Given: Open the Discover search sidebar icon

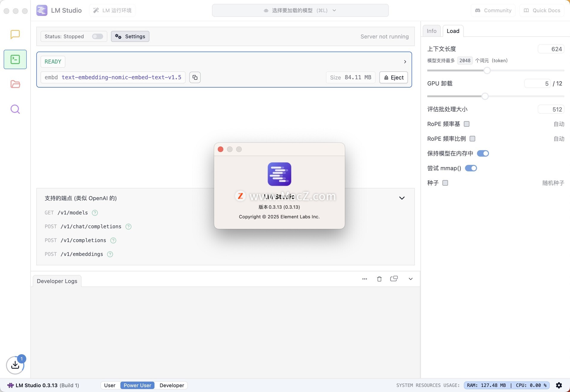Looking at the screenshot, I should [15, 109].
